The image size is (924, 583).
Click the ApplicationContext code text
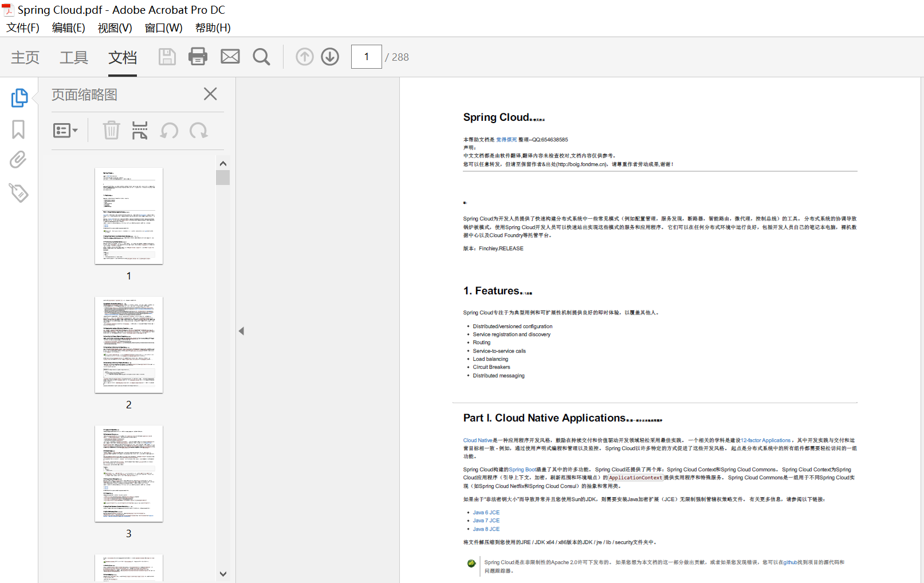[635, 478]
